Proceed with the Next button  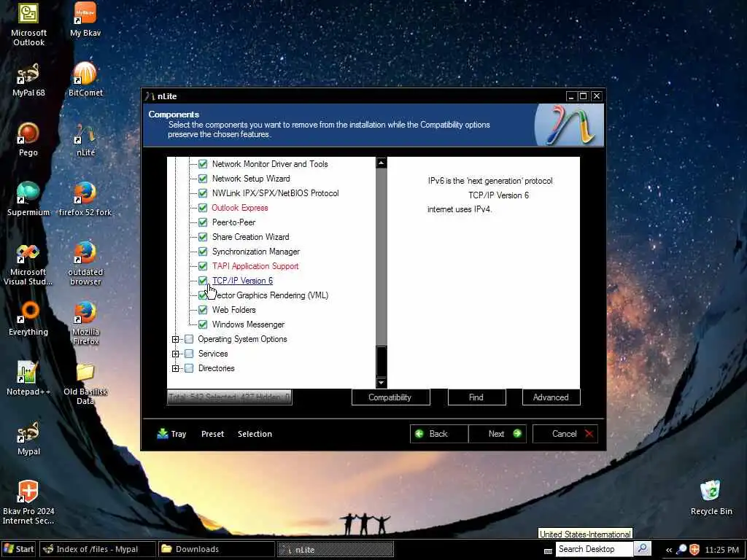click(498, 434)
